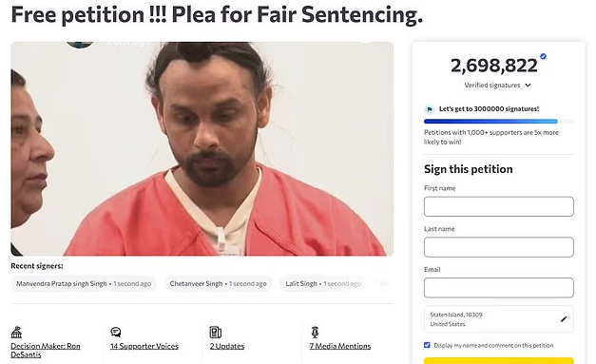This screenshot has height=364, width=596.
Task: Click the flag icon beside signature goal
Action: click(x=430, y=109)
